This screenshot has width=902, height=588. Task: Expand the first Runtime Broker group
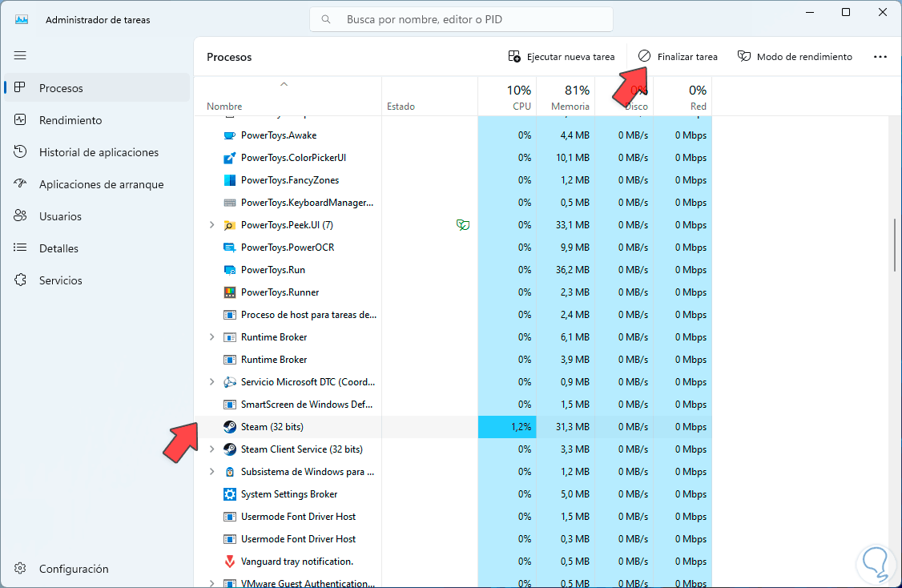click(211, 337)
